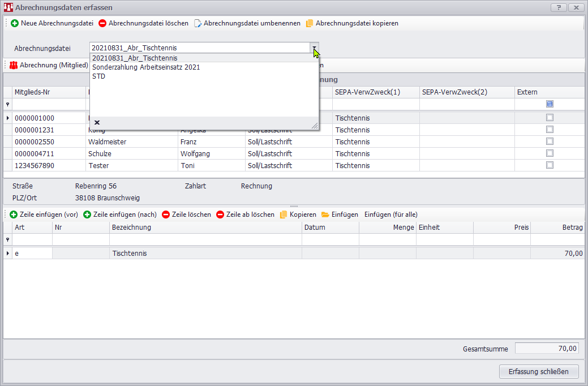Check Extern box for Tester Toni row

(550, 165)
